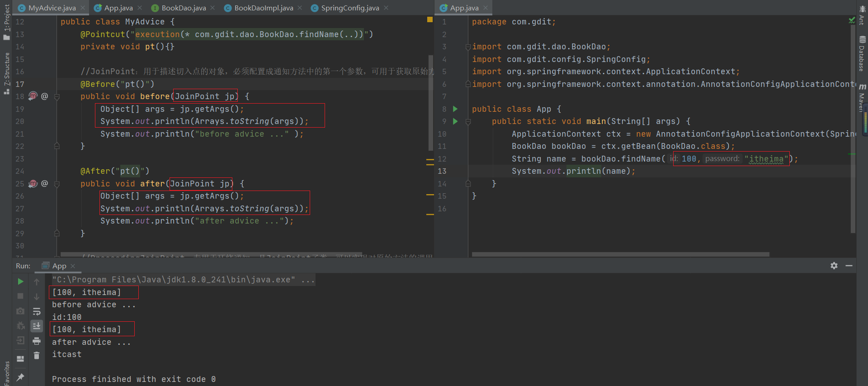Run App class from line 8 gutter arrow
This screenshot has height=386, width=868.
(455, 109)
